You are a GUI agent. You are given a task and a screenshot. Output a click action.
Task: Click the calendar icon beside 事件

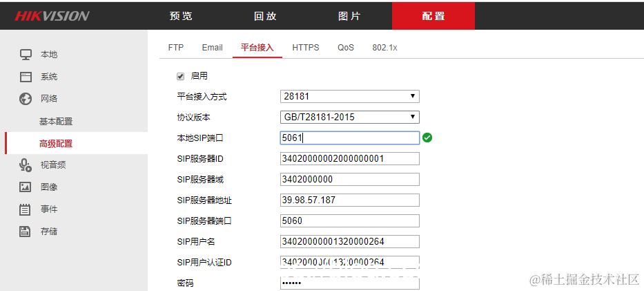26,209
